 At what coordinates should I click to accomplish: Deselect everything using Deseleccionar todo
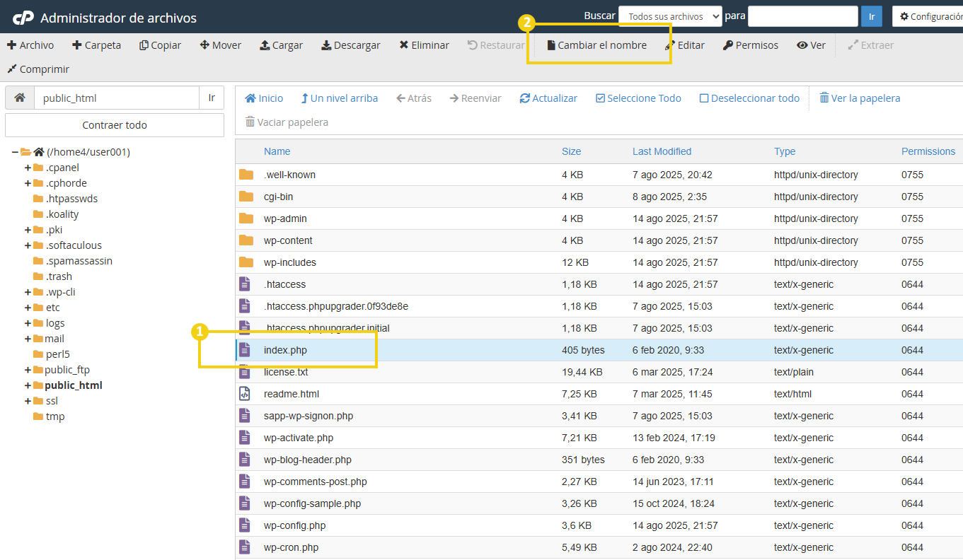pyautogui.click(x=749, y=98)
